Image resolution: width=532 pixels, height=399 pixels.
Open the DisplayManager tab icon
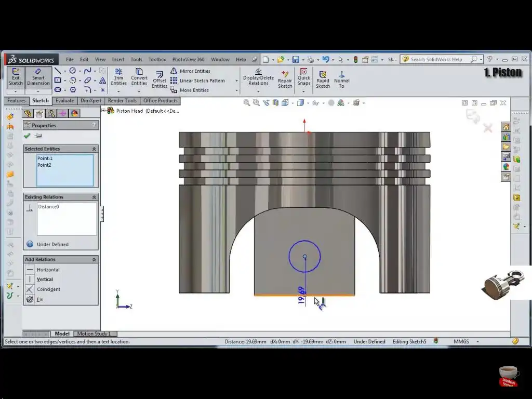tap(75, 113)
